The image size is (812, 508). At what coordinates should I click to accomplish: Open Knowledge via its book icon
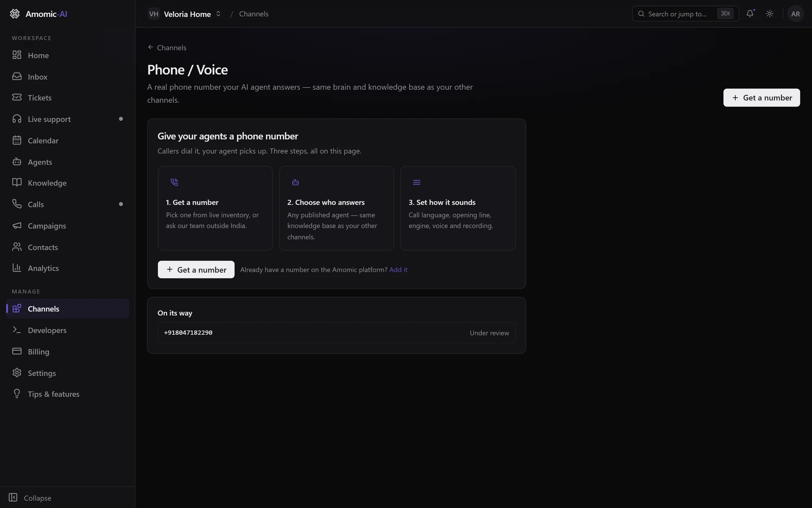click(17, 183)
